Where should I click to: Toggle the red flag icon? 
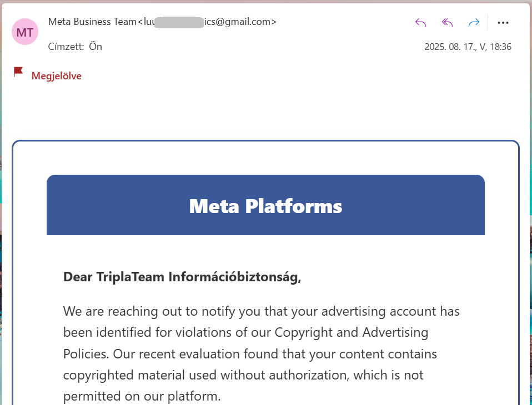point(18,72)
